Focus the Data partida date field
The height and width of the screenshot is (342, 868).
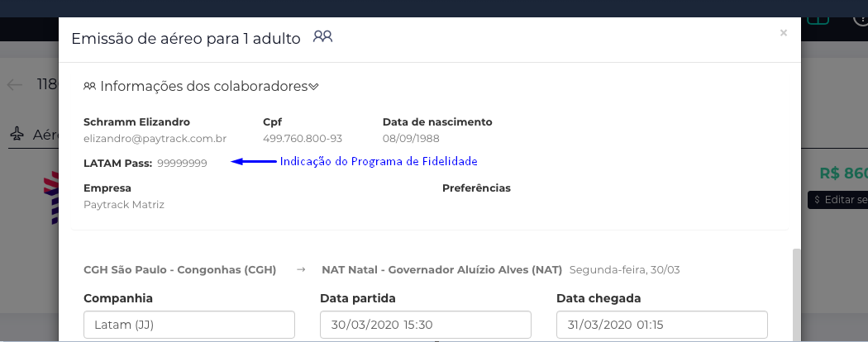coord(425,325)
